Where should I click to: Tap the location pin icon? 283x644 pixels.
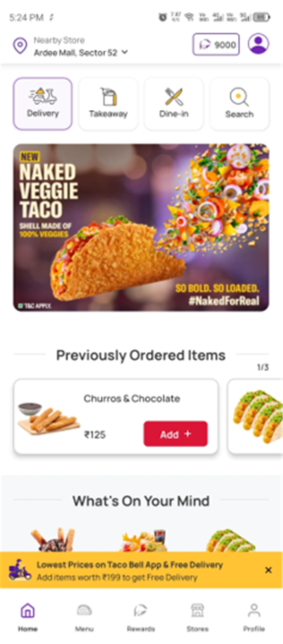[20, 46]
